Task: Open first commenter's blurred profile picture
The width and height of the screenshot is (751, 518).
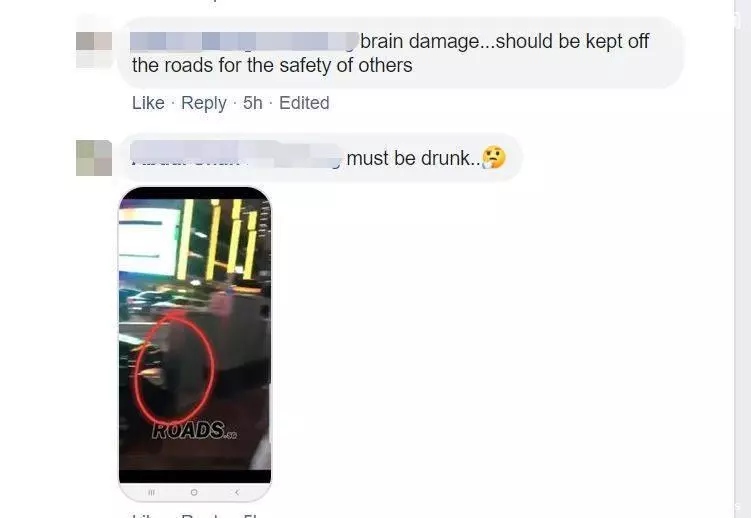Action: tap(94, 50)
